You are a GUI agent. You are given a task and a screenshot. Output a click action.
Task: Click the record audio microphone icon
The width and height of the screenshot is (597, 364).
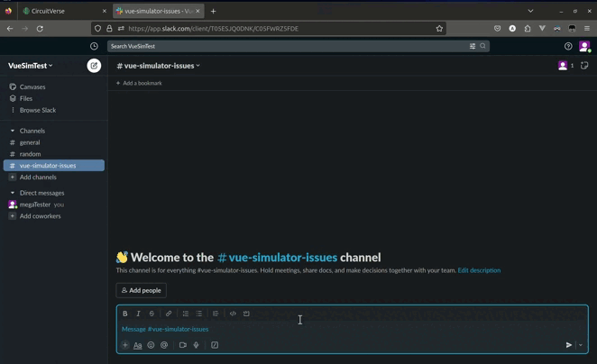196,345
